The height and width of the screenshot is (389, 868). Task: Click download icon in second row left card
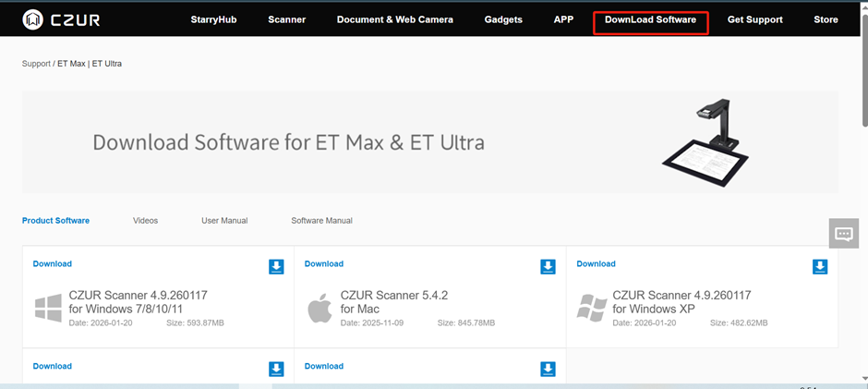[x=276, y=369]
